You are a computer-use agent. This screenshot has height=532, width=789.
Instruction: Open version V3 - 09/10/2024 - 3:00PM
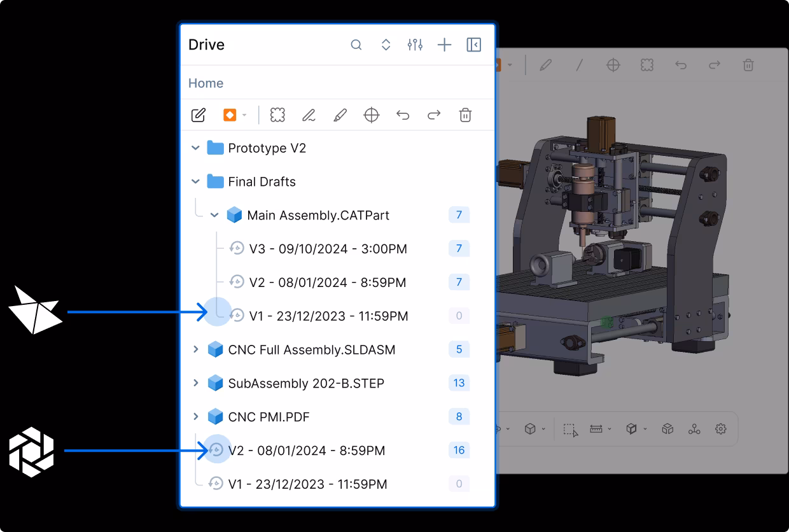point(318,249)
